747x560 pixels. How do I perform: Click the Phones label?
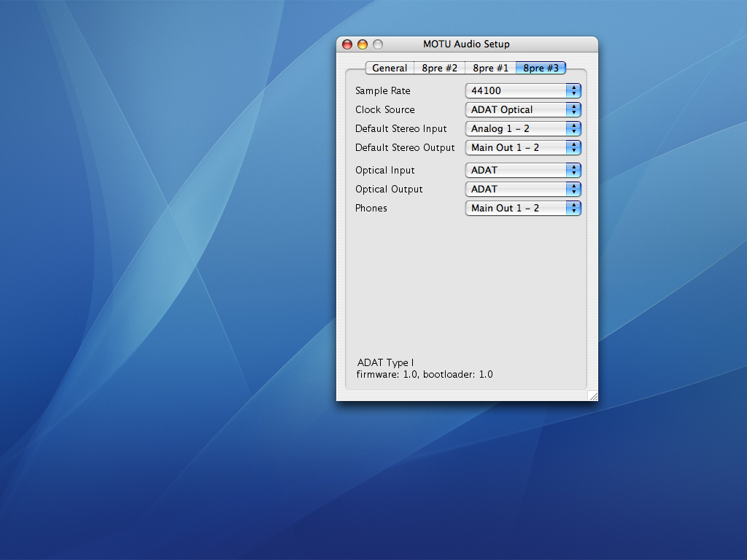(371, 209)
